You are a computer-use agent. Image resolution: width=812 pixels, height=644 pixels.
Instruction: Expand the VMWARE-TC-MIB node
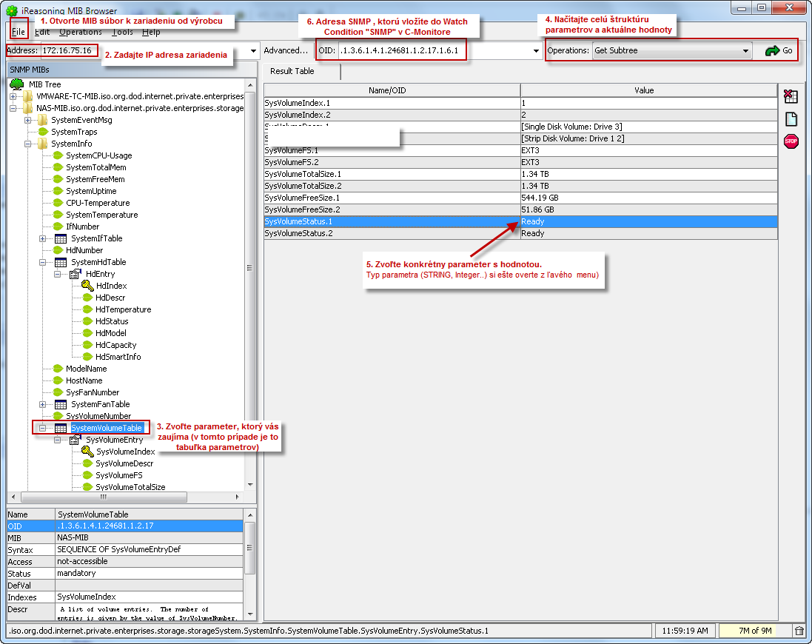tap(13, 96)
